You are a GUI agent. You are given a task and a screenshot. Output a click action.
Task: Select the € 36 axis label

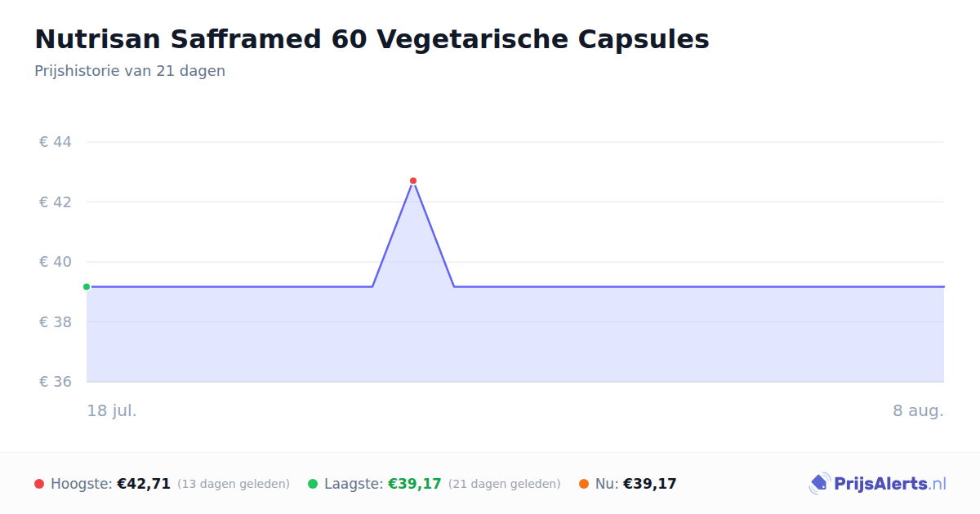click(56, 382)
